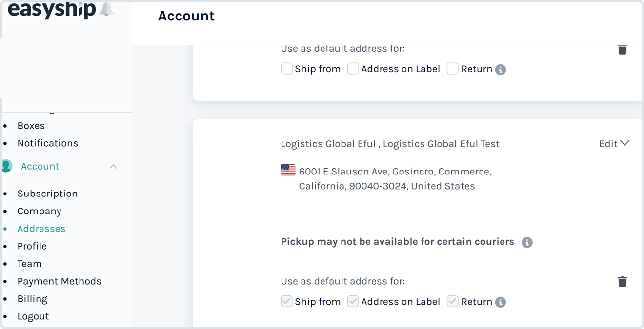Click the Logout link

point(33,316)
